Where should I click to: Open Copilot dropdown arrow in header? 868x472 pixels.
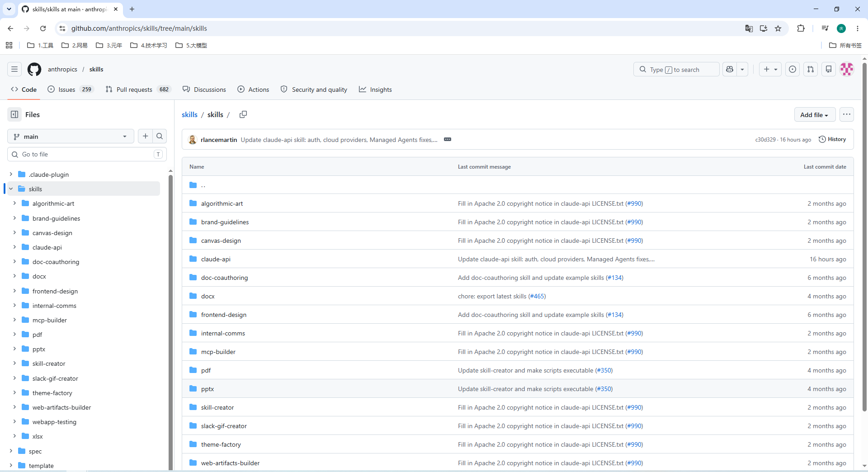pos(742,69)
